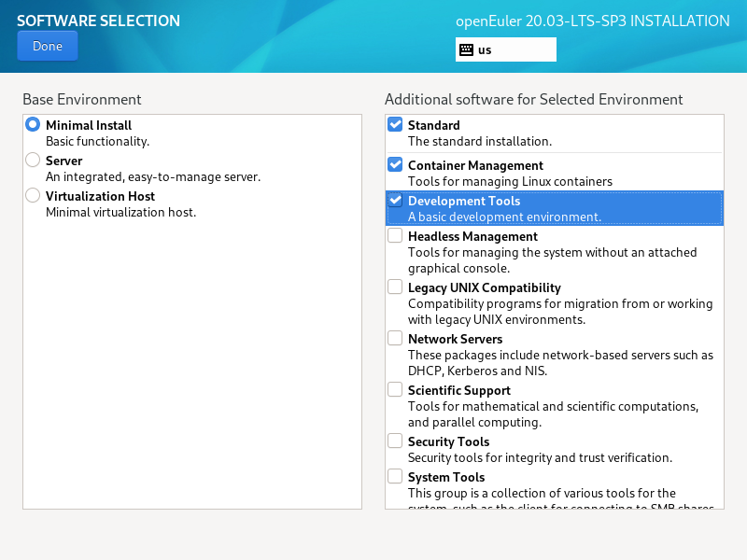Click the 'System Tools' label text

446,477
